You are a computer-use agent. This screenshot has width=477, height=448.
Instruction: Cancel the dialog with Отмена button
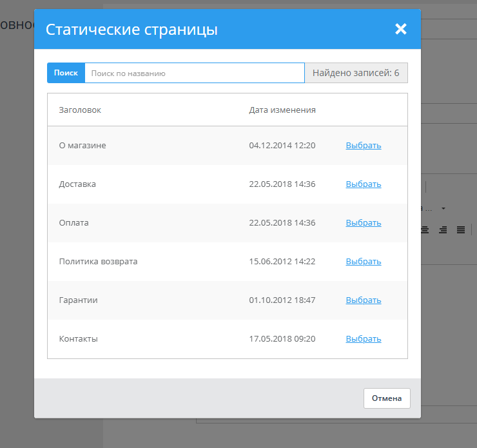tap(387, 398)
